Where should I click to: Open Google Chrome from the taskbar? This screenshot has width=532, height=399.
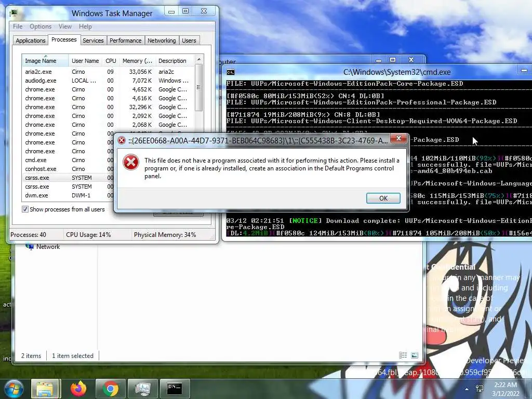(x=111, y=389)
